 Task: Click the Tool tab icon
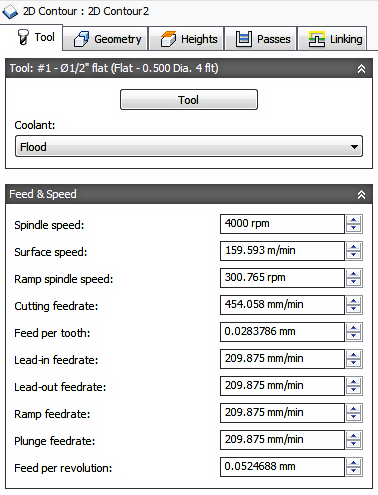tap(23, 37)
